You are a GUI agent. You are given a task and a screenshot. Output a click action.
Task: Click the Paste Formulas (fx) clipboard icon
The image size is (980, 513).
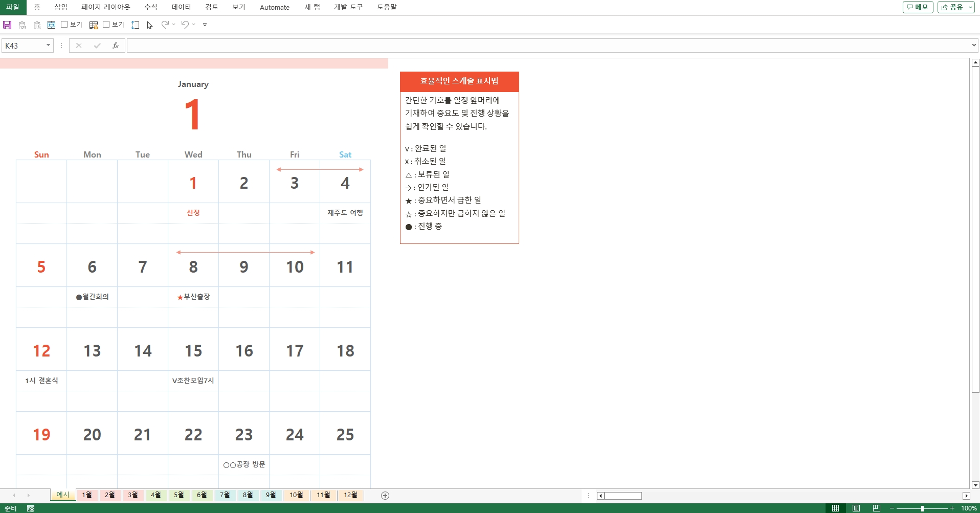(37, 25)
